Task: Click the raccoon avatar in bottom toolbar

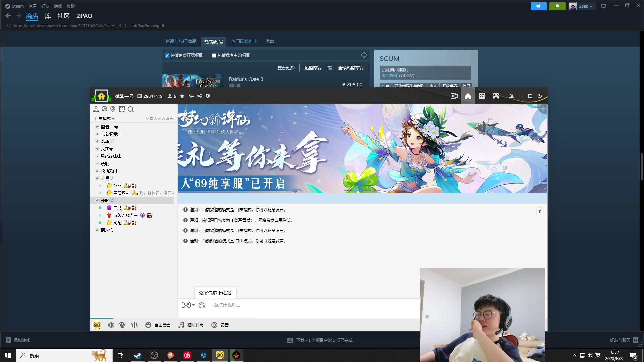Action: click(x=97, y=325)
